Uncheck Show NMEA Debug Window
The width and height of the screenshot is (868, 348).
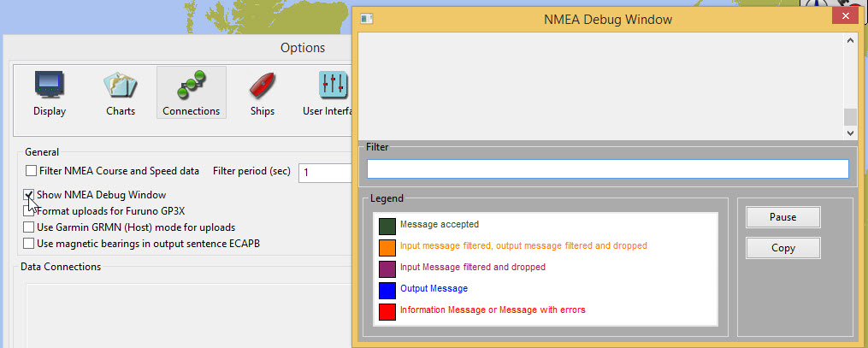click(x=31, y=195)
